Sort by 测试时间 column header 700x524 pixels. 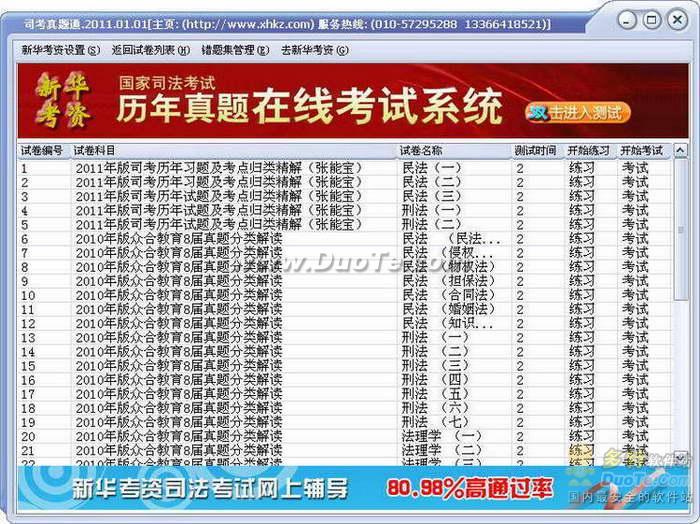[x=538, y=151]
